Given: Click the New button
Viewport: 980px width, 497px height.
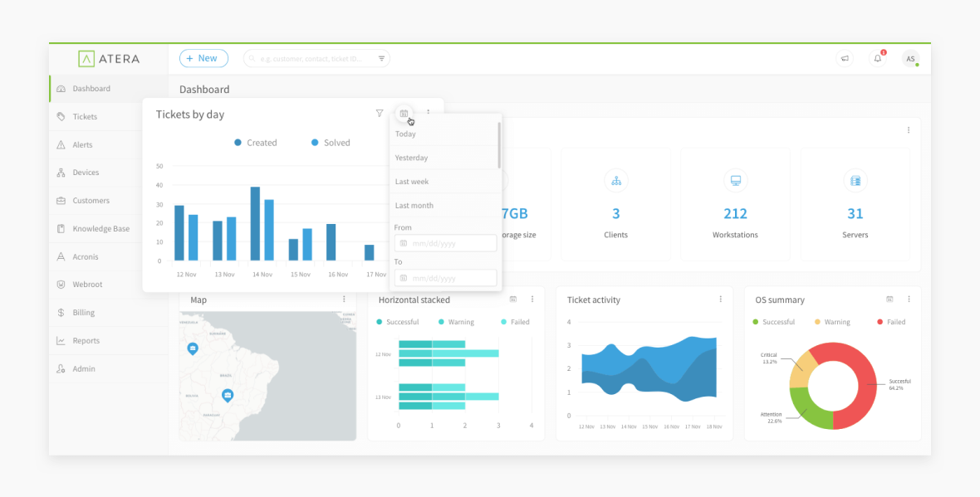Looking at the screenshot, I should click(203, 58).
